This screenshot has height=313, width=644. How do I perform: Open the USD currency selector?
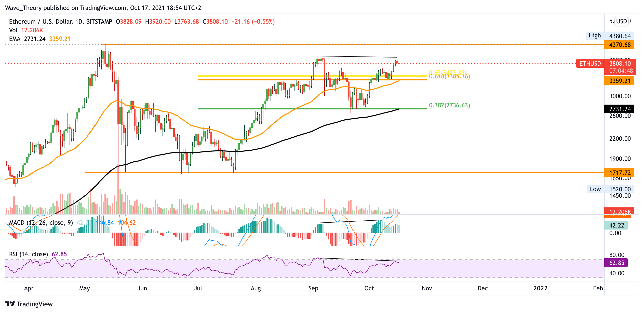621,21
